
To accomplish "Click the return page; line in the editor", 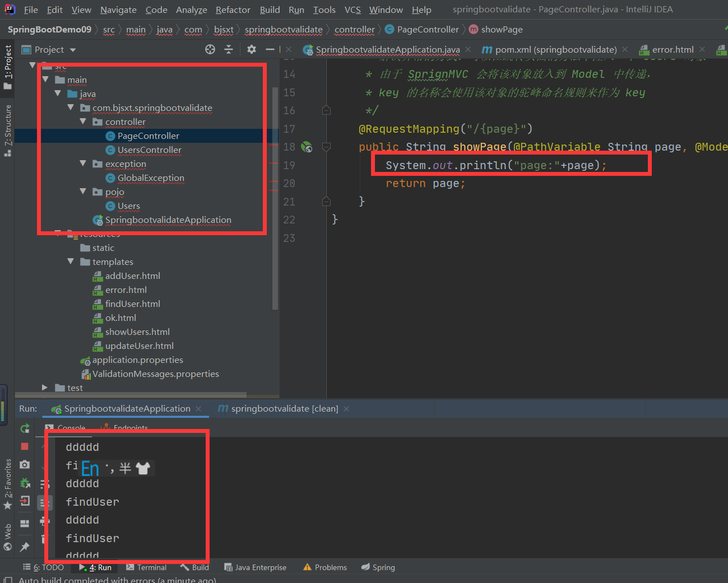I will [425, 184].
